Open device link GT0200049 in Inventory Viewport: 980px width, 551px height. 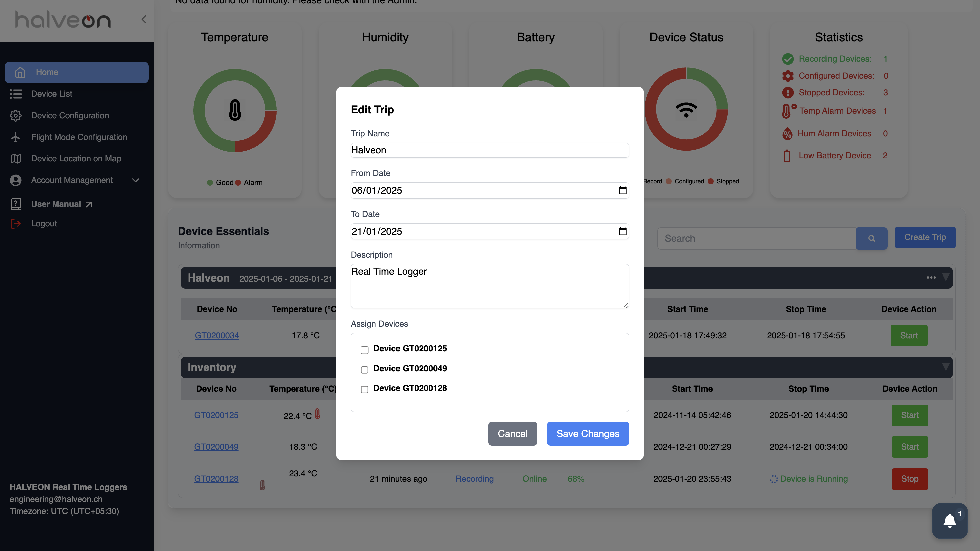[x=216, y=447]
